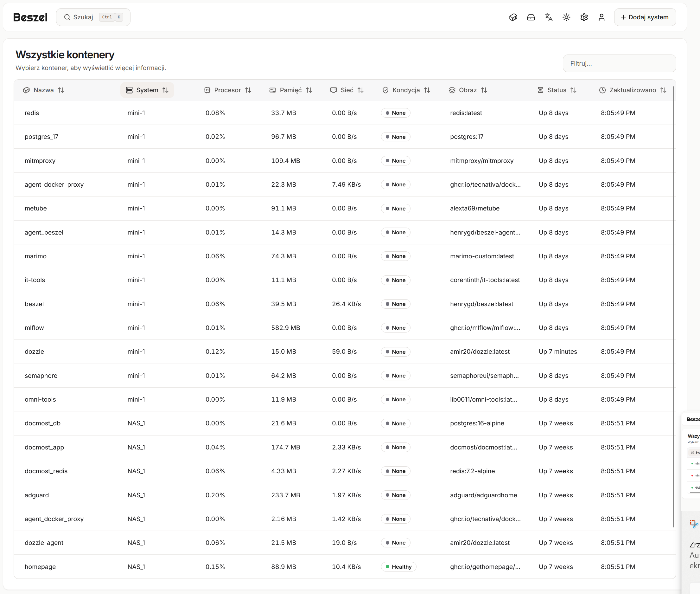
Task: Open the docmost_db container name
Action: point(42,423)
